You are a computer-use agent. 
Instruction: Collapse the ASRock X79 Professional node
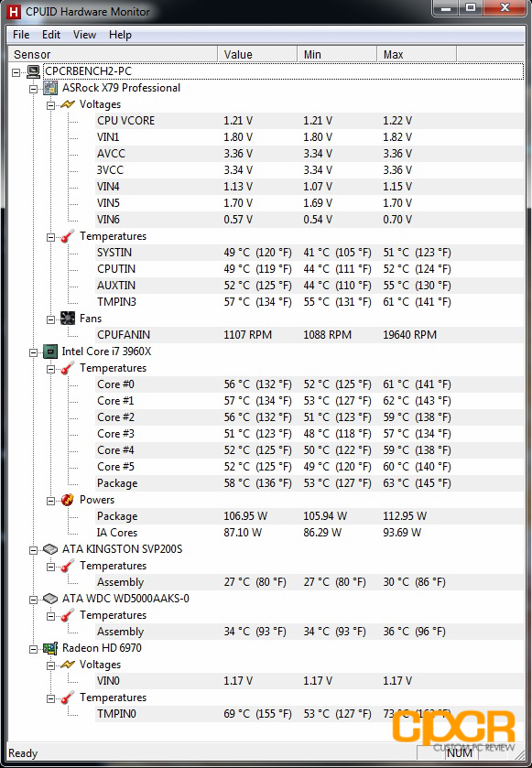click(x=33, y=89)
